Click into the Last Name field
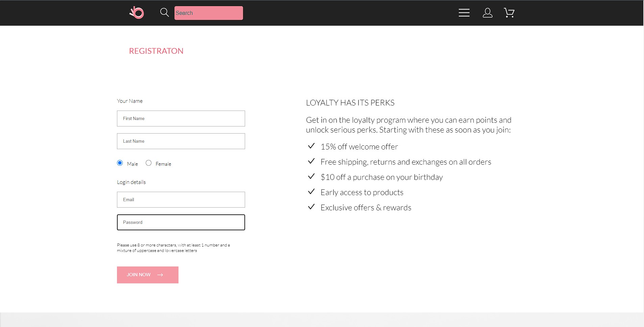Image resolution: width=644 pixels, height=327 pixels. 181,141
